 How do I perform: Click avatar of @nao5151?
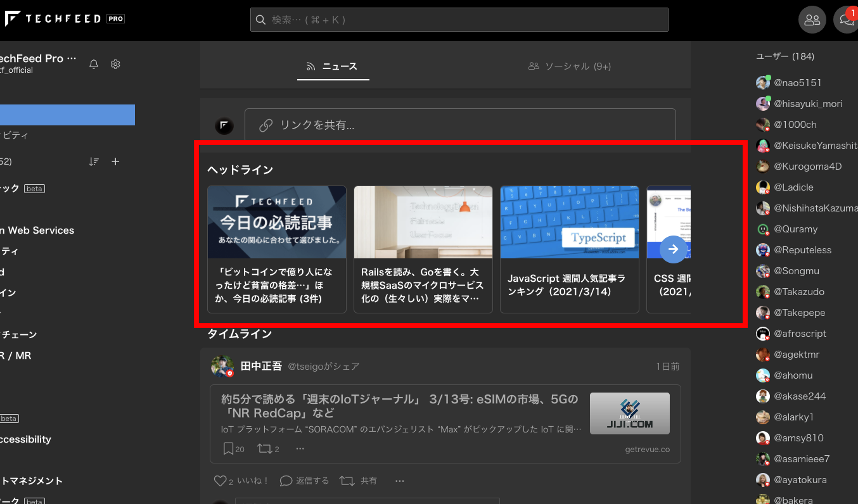(763, 83)
